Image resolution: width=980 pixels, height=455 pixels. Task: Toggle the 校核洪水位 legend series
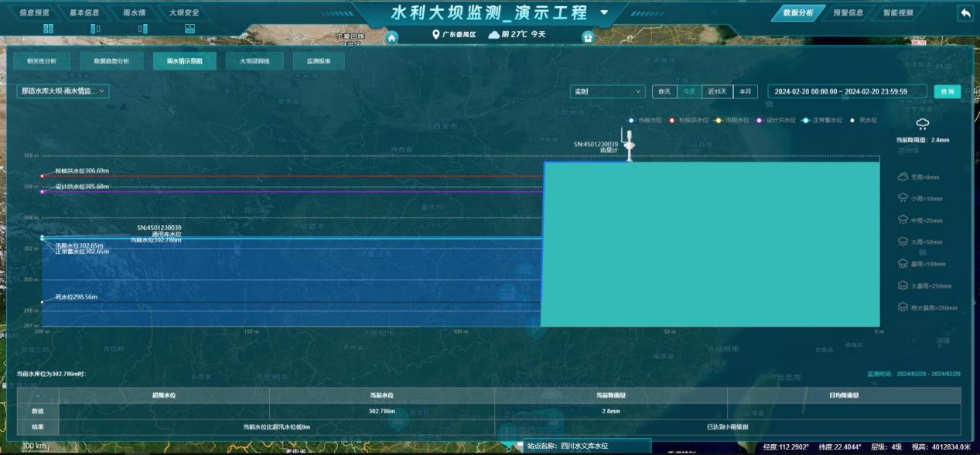tap(688, 120)
